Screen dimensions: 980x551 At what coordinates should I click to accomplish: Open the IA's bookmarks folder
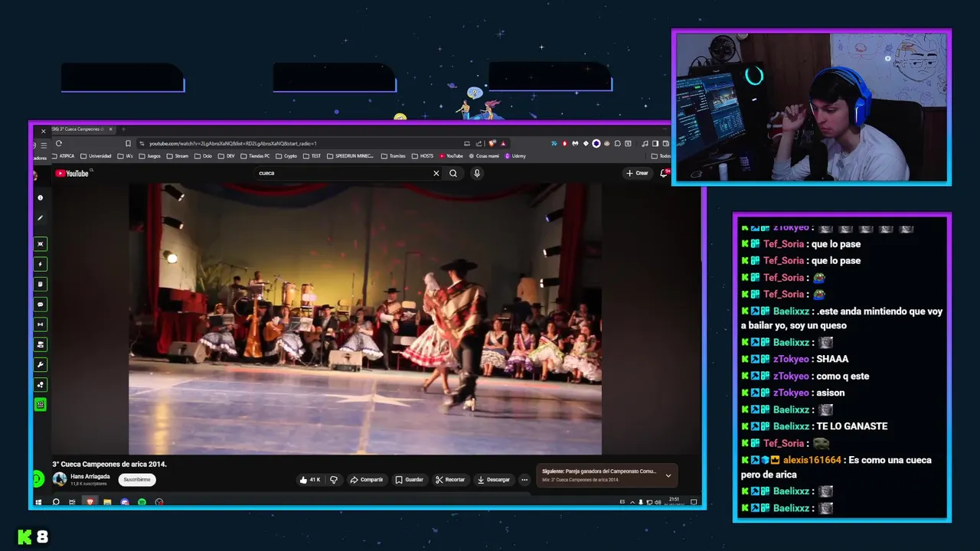click(125, 156)
